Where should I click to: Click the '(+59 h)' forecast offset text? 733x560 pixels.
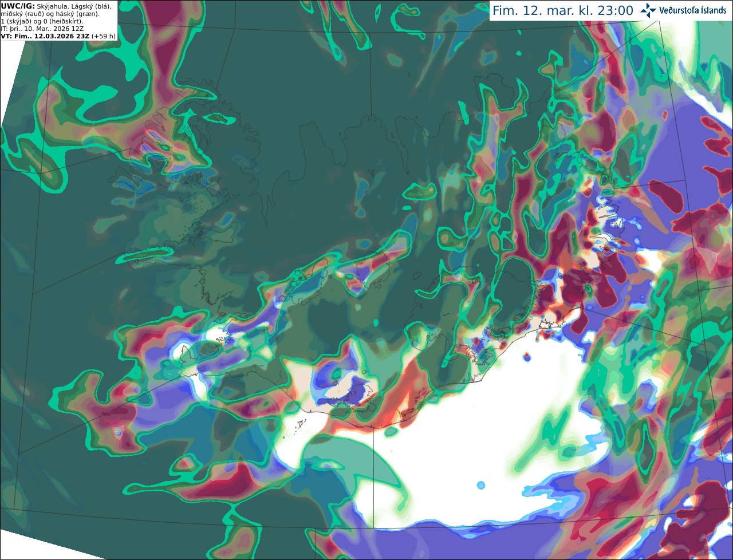[x=104, y=36]
